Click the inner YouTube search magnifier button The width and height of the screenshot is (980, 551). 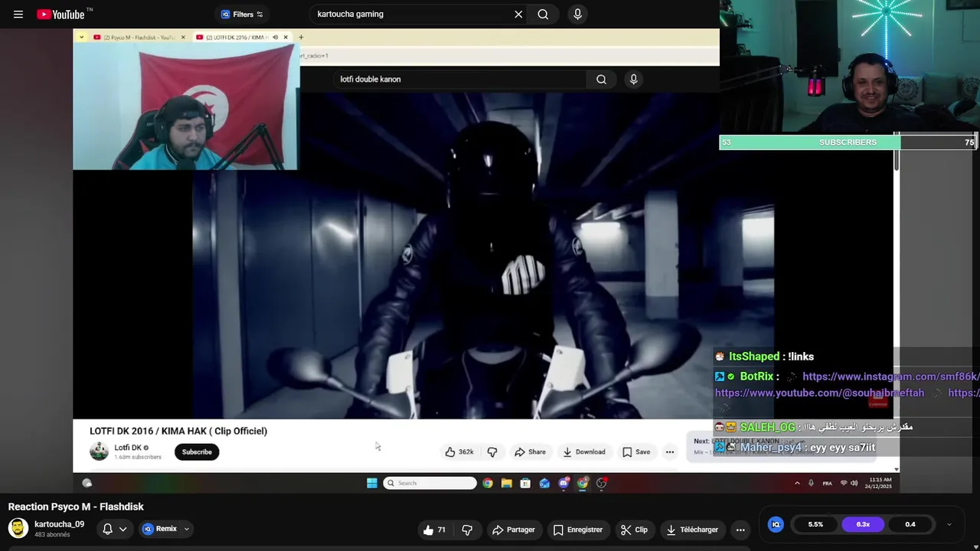602,79
